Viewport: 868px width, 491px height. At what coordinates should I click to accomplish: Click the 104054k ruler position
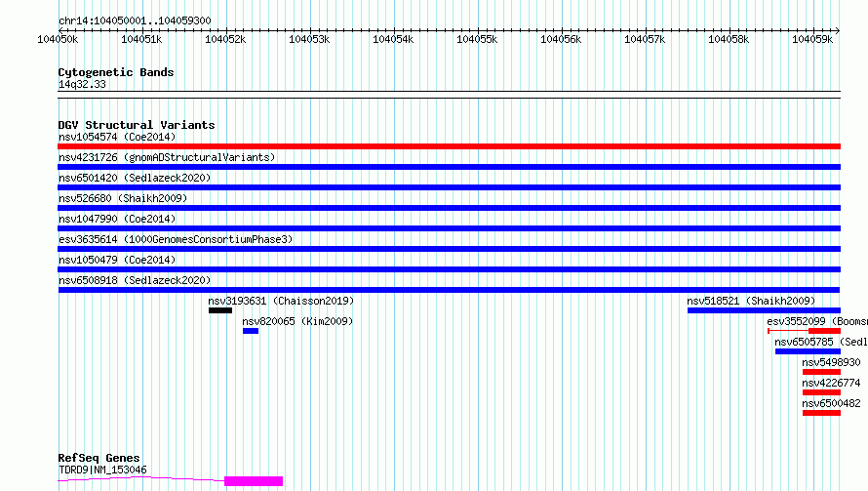393,39
